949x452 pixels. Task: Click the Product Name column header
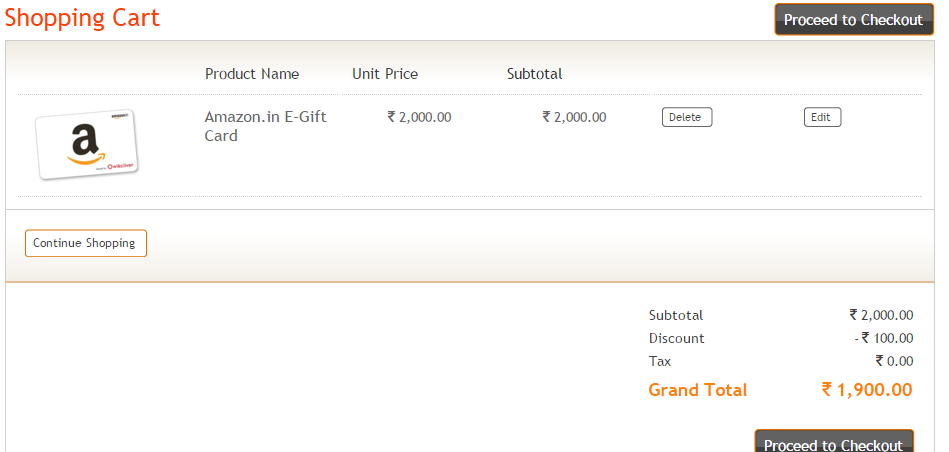[x=252, y=74]
